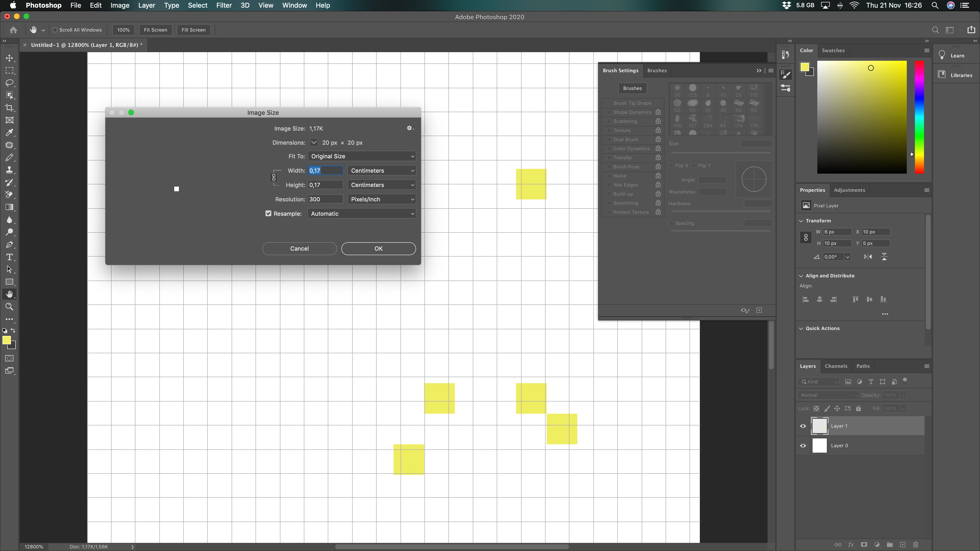Click the Height input field

pyautogui.click(x=325, y=185)
